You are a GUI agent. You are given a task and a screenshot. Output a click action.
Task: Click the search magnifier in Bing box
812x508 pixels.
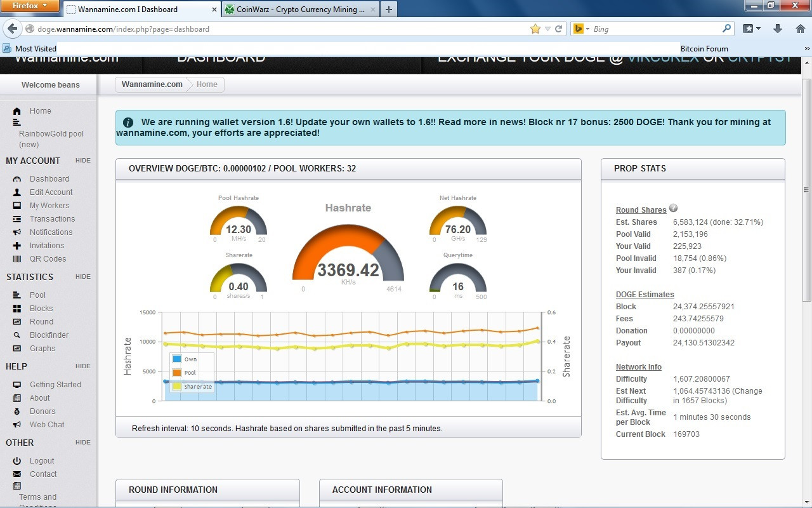[x=726, y=29]
